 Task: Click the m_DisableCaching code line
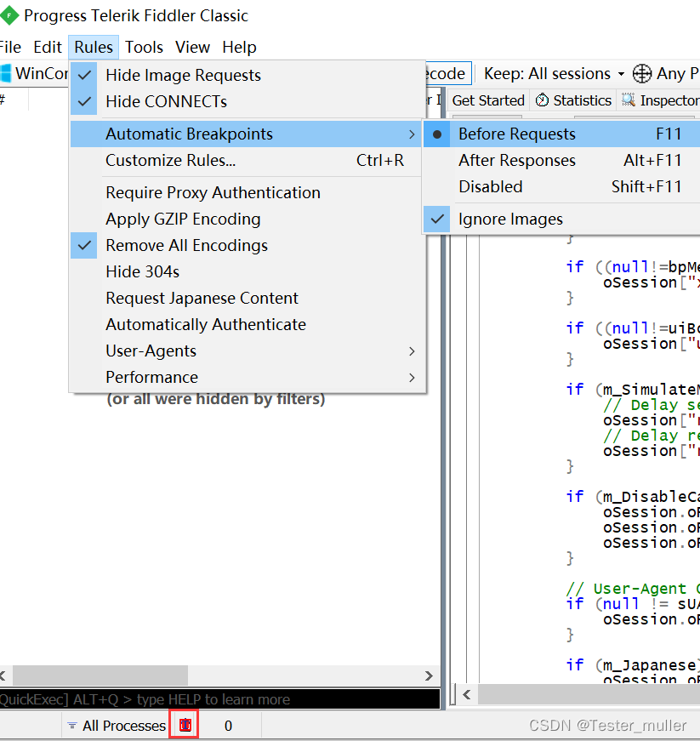tap(633, 497)
